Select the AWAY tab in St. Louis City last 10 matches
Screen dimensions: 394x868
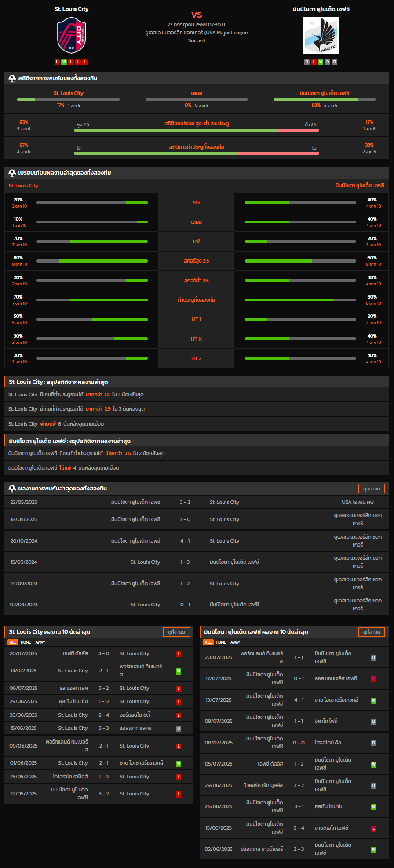40,642
